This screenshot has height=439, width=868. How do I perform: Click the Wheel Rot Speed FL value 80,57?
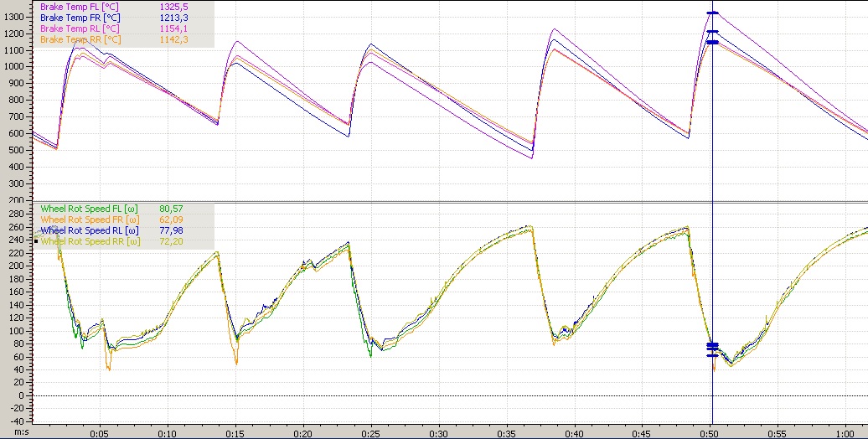tap(171, 209)
